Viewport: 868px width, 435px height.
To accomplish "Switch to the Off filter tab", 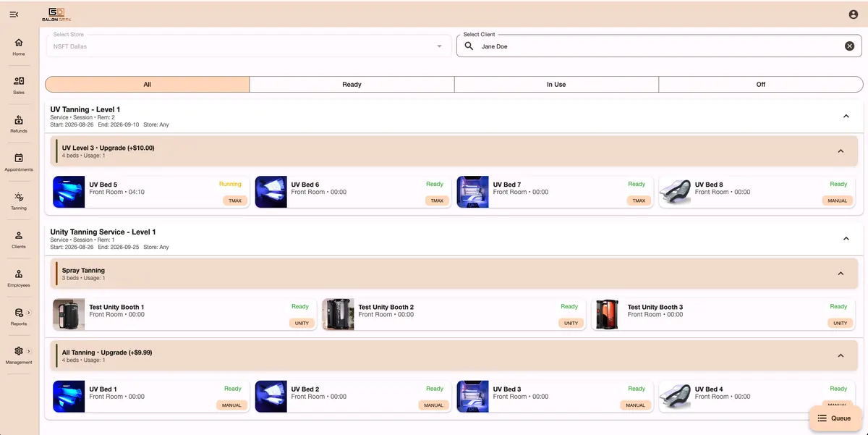I will point(761,85).
